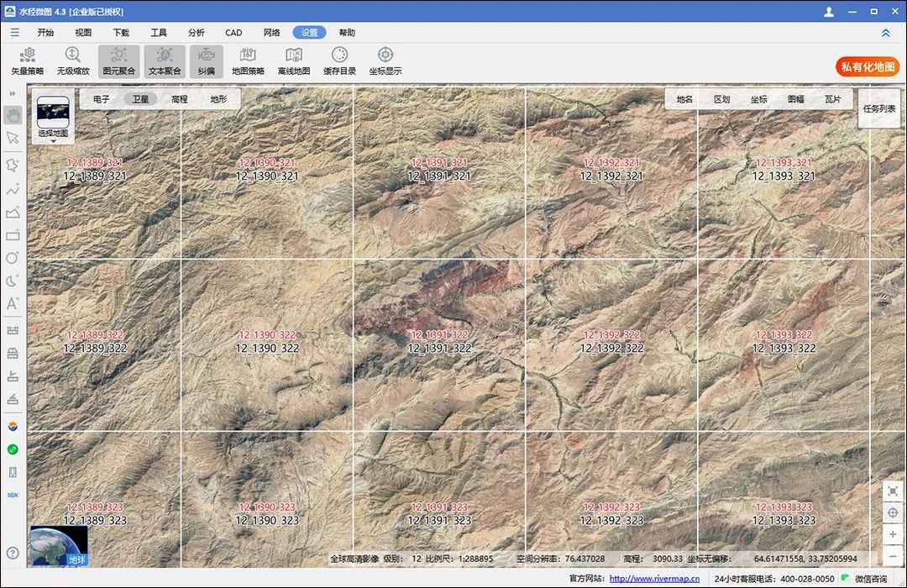Open the 分析 menu tab
The image size is (907, 588).
pyautogui.click(x=196, y=33)
